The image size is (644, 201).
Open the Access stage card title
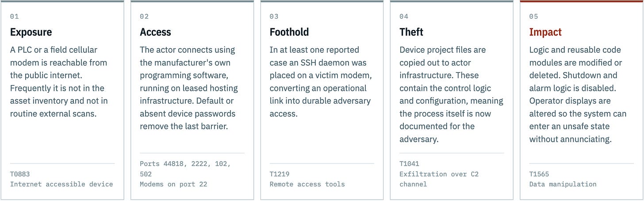[155, 32]
